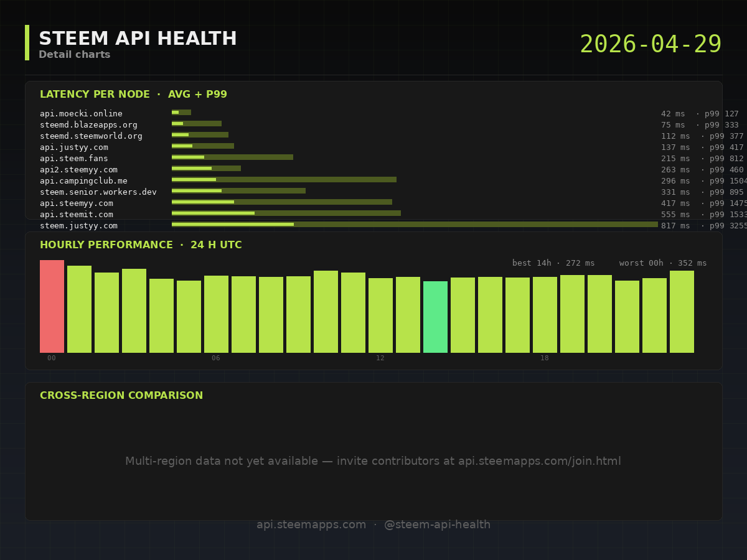Click the steemd.steemworld.org node name

click(x=91, y=136)
